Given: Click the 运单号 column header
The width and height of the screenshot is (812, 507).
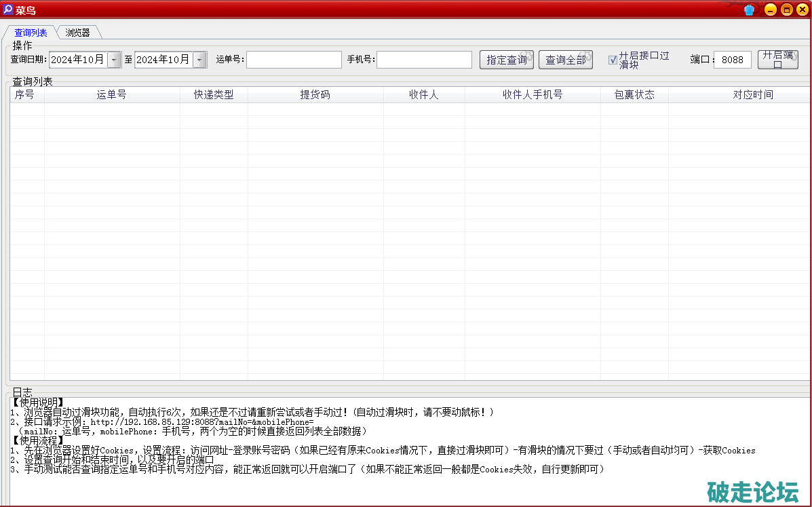Looking at the screenshot, I should [x=112, y=95].
